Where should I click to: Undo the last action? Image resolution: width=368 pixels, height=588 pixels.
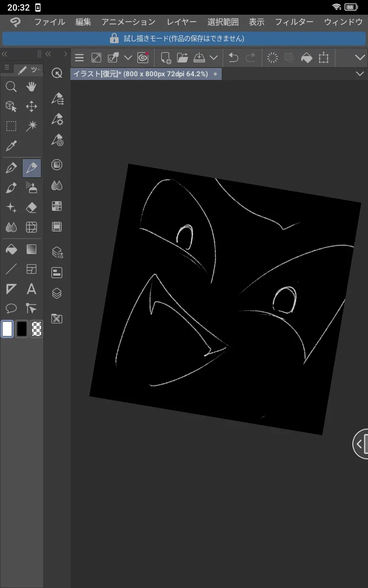point(234,58)
